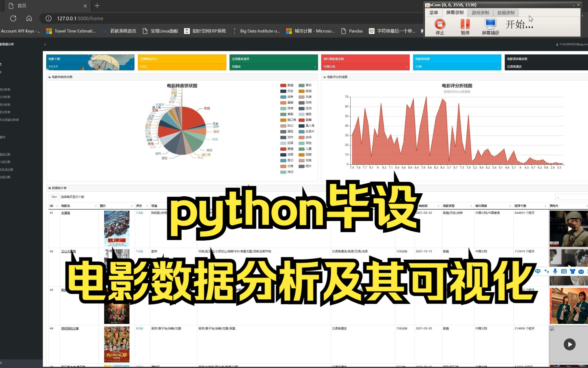Select the 屏幕捕获 screen capture icon
This screenshot has height=368, width=588.
tap(490, 24)
